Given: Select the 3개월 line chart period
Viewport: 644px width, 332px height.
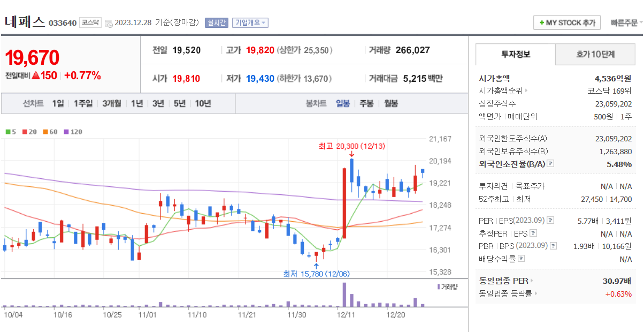Looking at the screenshot, I should click(x=112, y=104).
